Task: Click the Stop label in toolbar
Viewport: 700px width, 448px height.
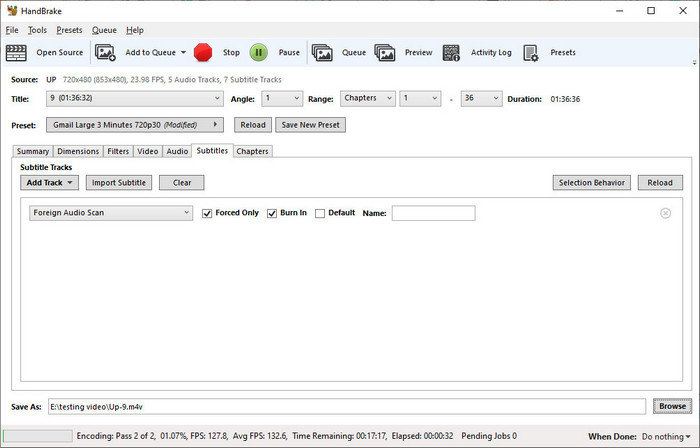Action: [x=231, y=52]
